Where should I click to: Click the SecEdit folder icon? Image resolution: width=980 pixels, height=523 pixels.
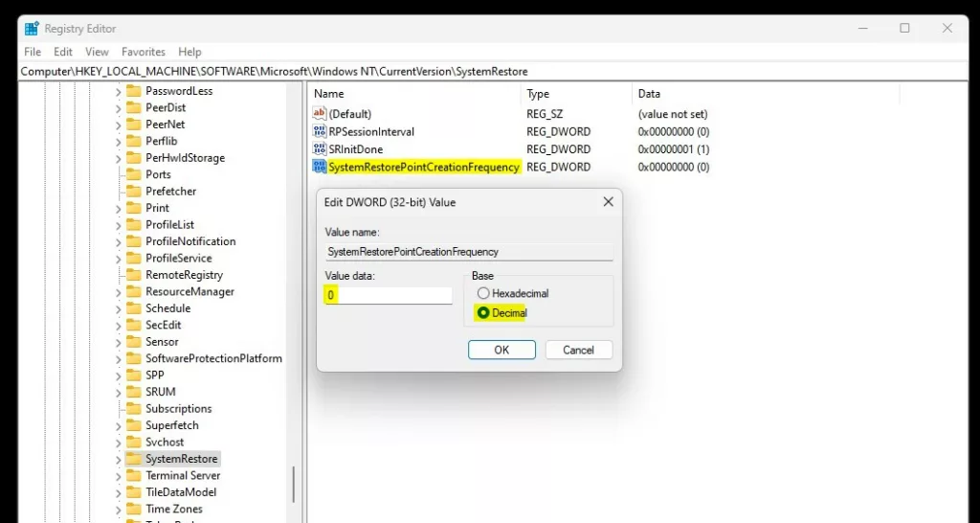pyautogui.click(x=134, y=325)
